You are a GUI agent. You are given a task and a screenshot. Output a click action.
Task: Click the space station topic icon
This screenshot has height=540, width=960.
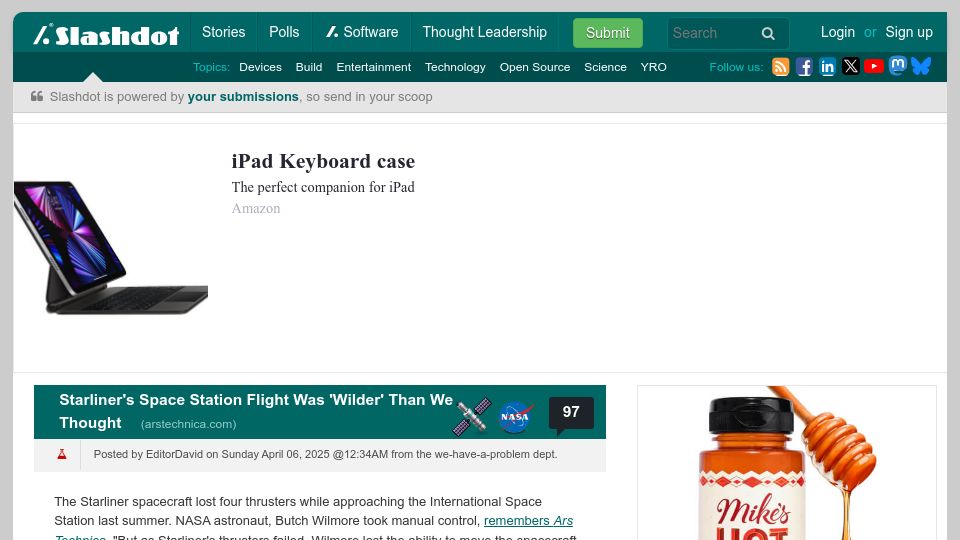click(x=472, y=416)
